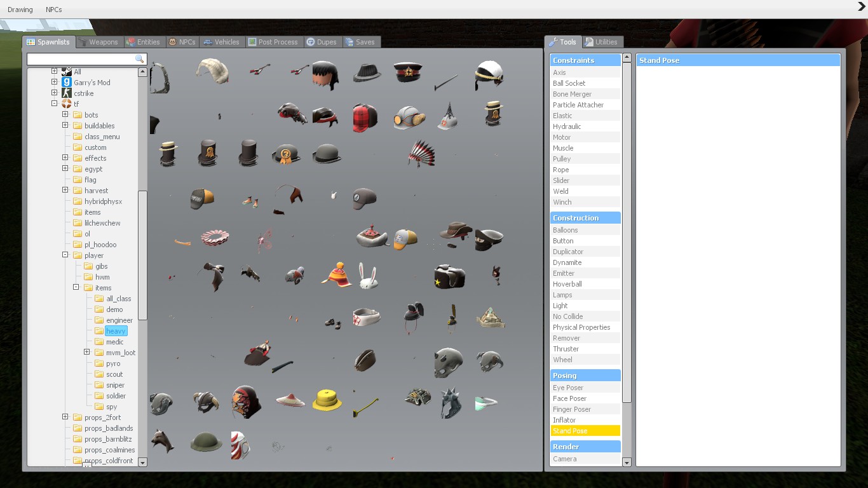Viewport: 868px width, 488px height.
Task: Open the medic items folder
Action: pos(114,342)
